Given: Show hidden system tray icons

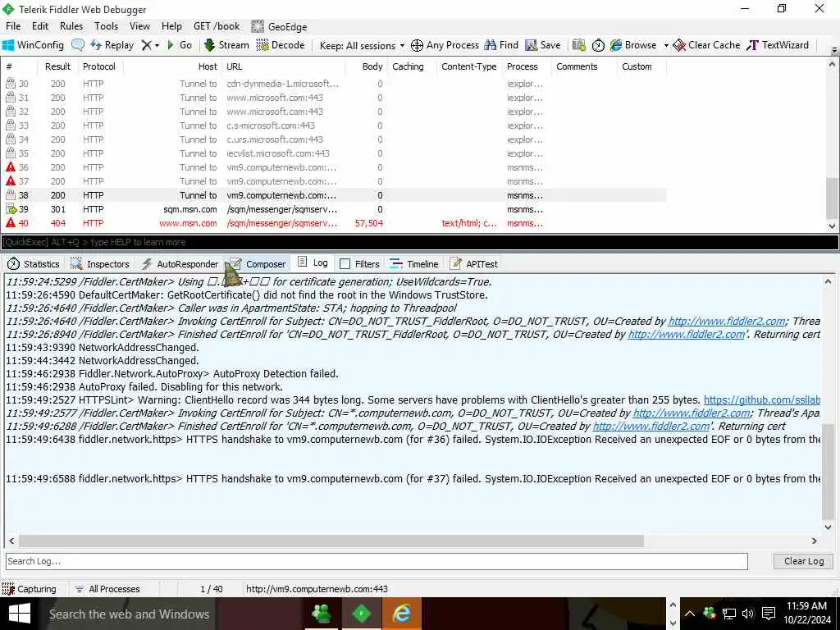Looking at the screenshot, I should (689, 614).
